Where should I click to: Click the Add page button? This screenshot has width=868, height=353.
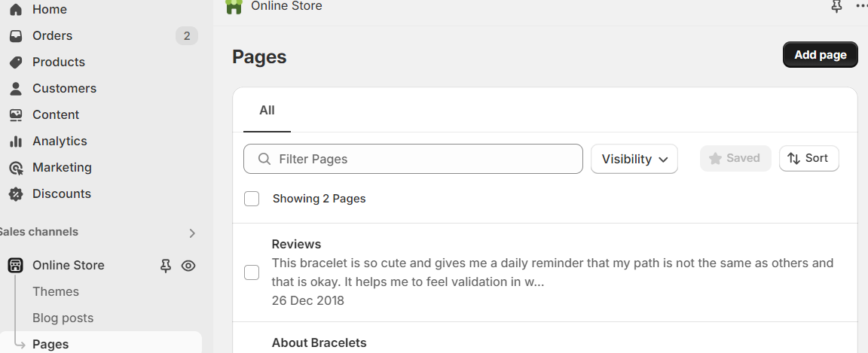click(x=821, y=55)
